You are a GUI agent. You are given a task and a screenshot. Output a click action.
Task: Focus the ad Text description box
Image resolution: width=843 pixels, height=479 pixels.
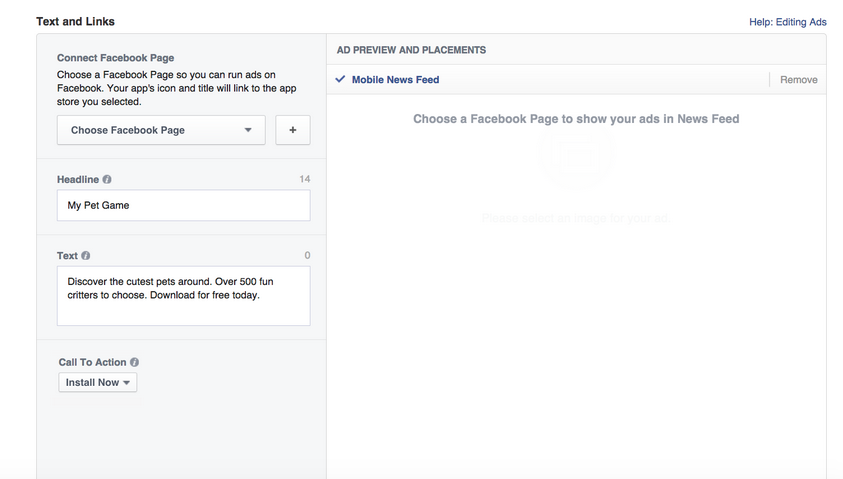pyautogui.click(x=183, y=295)
